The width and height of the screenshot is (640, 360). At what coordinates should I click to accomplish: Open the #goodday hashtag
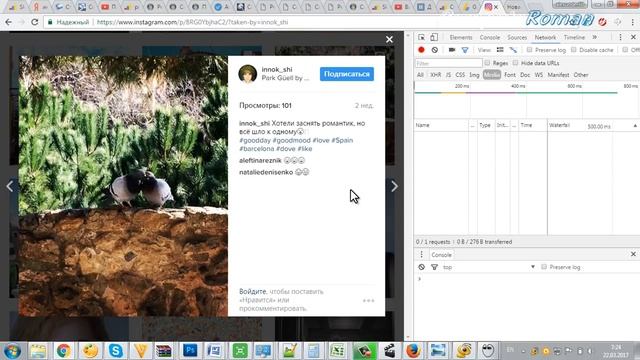coord(255,140)
